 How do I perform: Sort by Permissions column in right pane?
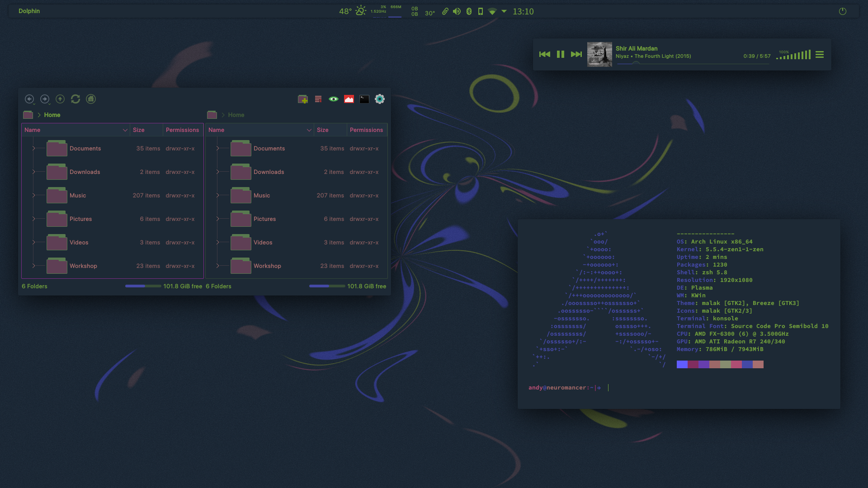point(366,130)
